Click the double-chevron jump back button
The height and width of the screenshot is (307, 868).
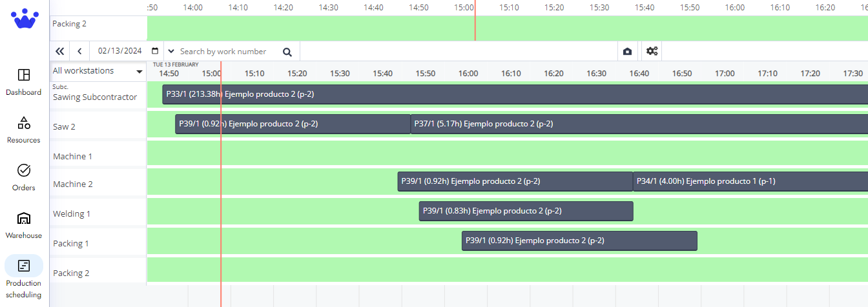[x=60, y=52]
